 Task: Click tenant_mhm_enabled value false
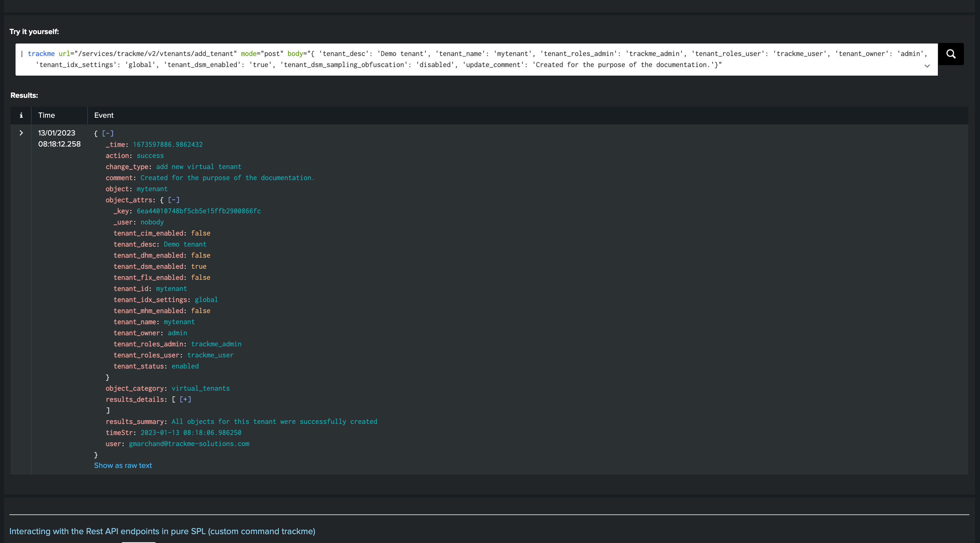click(x=200, y=311)
